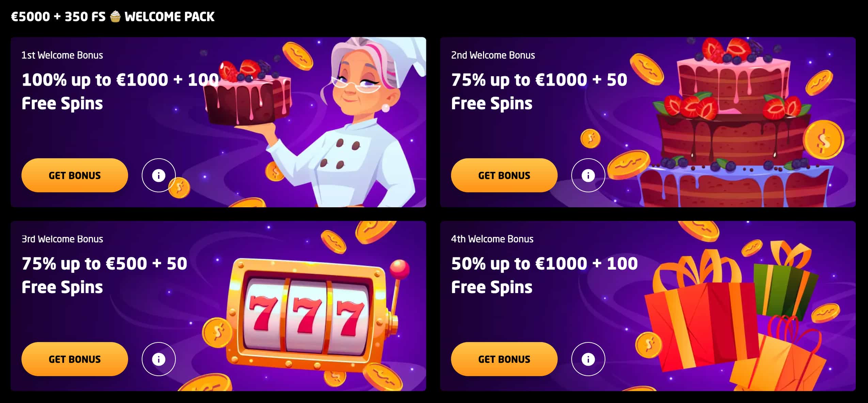Click Get Bonus on 2nd Welcome Bonus card
Viewport: 868px width, 403px height.
504,175
